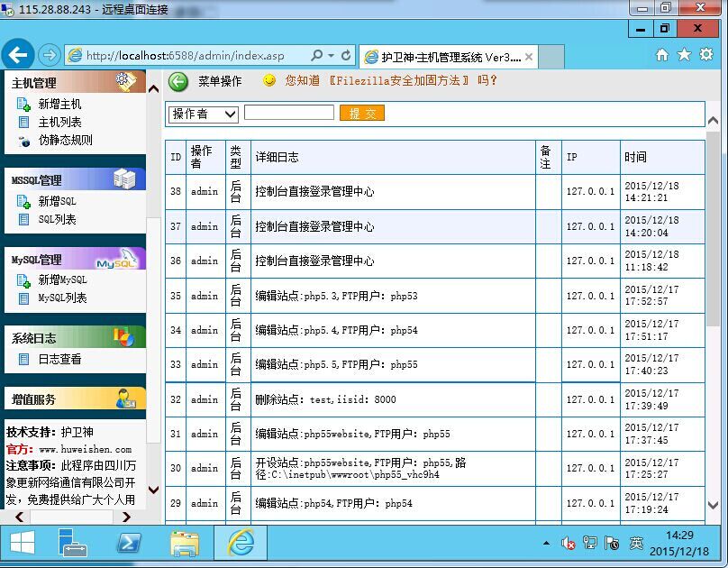Click the Windows Start button
The width and height of the screenshot is (728, 568).
(22, 543)
